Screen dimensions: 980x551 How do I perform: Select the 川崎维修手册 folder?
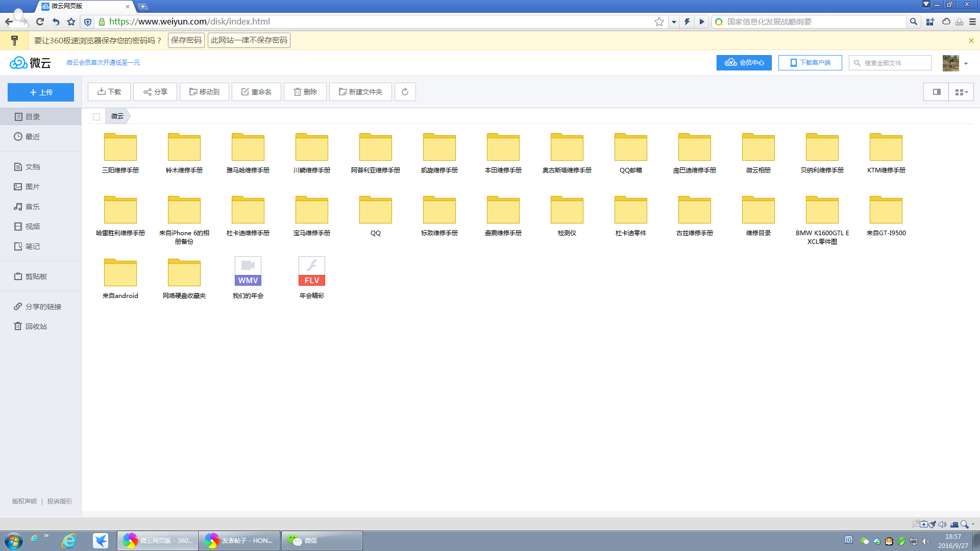coord(312,153)
